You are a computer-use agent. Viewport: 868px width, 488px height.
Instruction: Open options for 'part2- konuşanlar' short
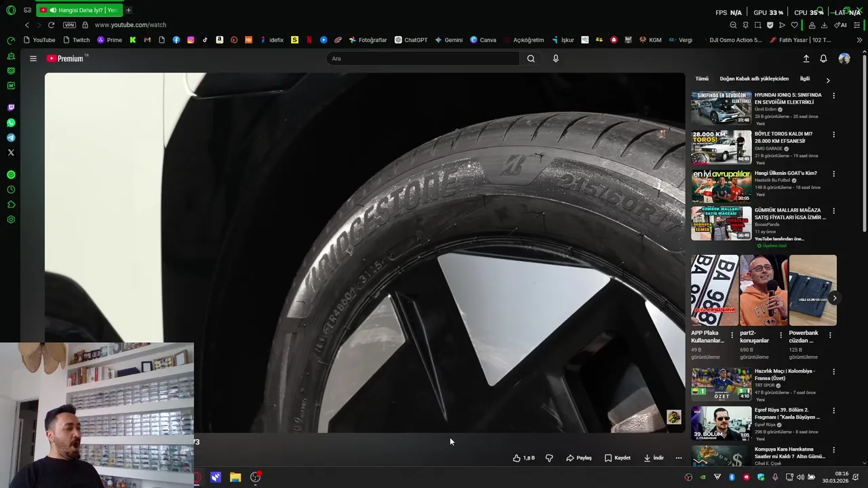(x=781, y=335)
